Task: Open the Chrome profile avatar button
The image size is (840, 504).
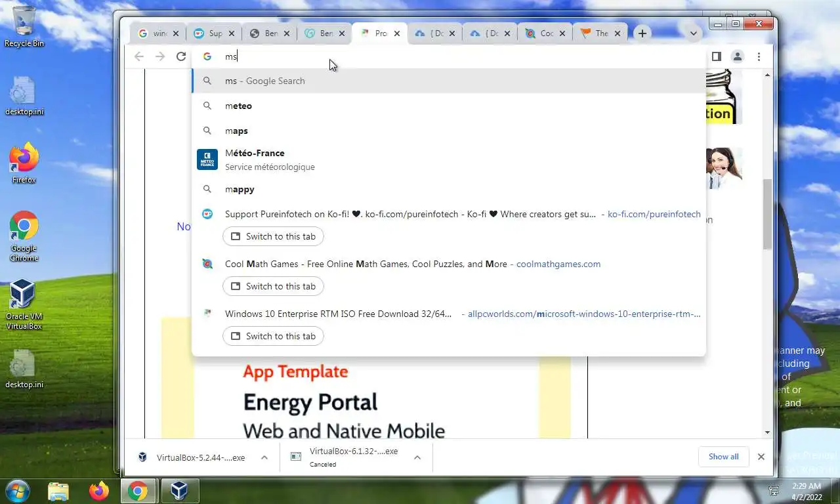Action: (738, 56)
